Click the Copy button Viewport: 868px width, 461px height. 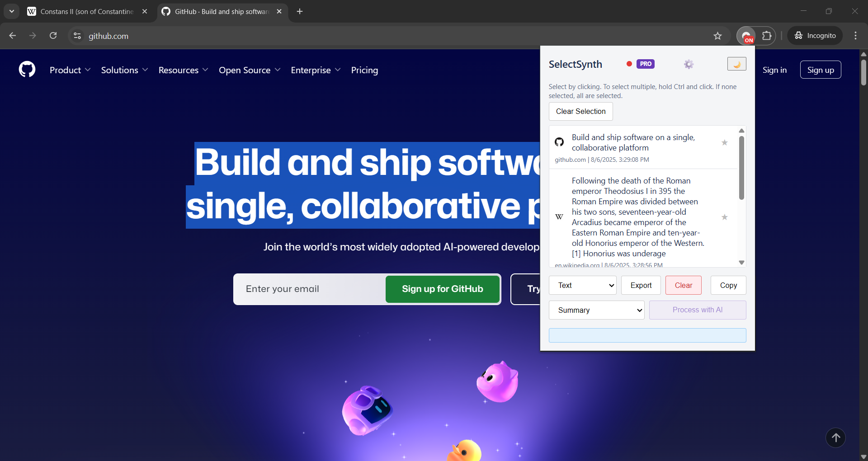click(x=728, y=285)
